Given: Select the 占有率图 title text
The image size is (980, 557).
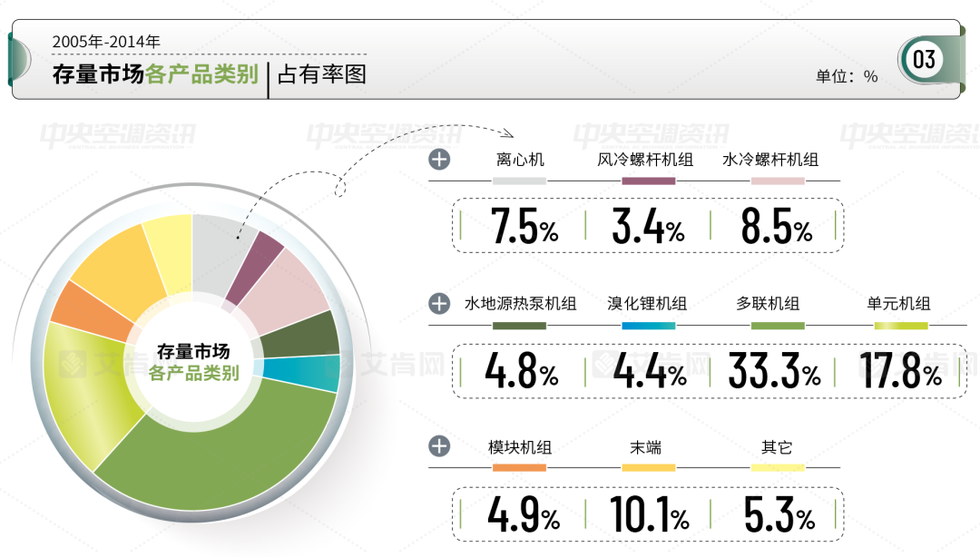Looking at the screenshot, I should [322, 74].
